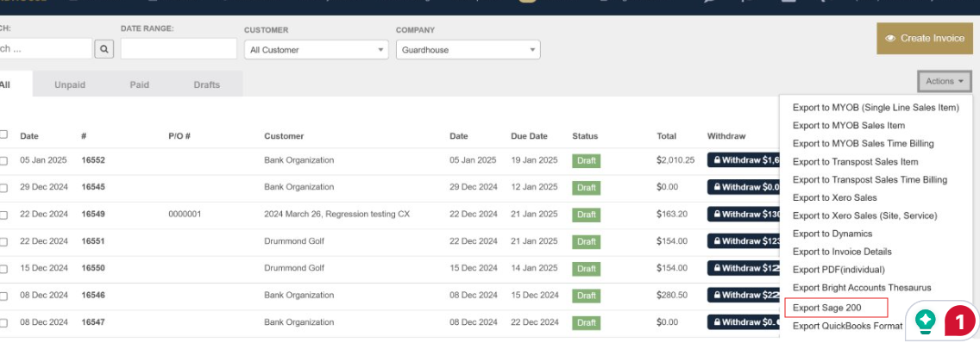Open invoice number 16545 link

(93, 187)
